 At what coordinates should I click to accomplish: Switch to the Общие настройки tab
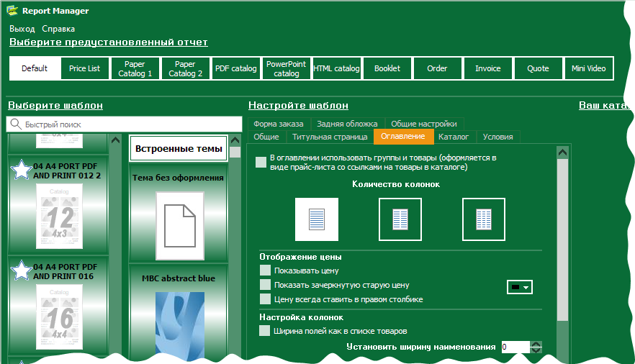(x=424, y=124)
